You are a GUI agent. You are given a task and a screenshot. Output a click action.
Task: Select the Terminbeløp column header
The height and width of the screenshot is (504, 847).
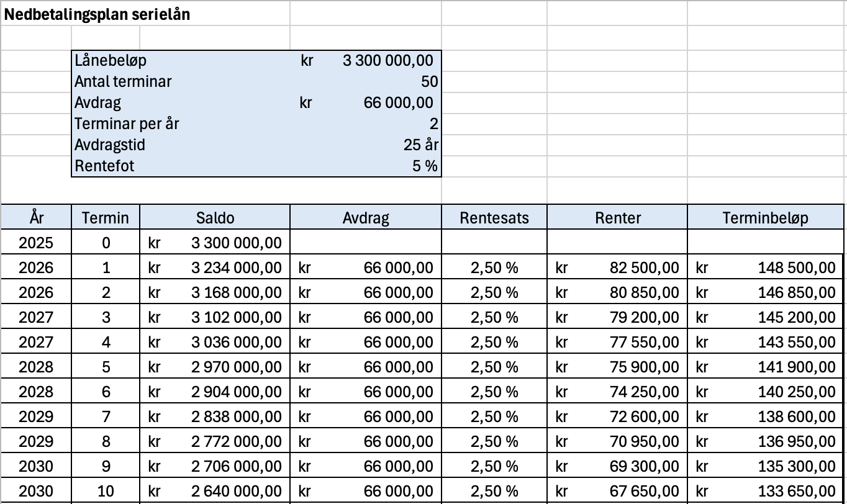click(x=765, y=217)
